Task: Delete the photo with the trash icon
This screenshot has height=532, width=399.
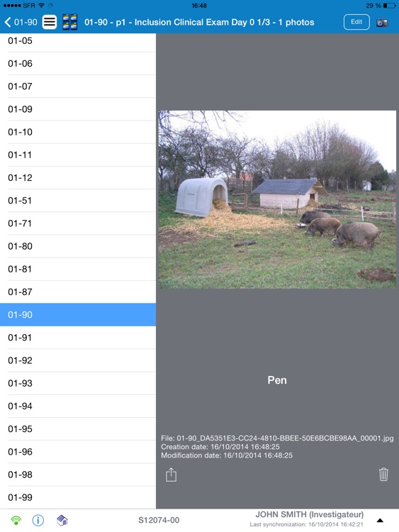Action: 383,475
